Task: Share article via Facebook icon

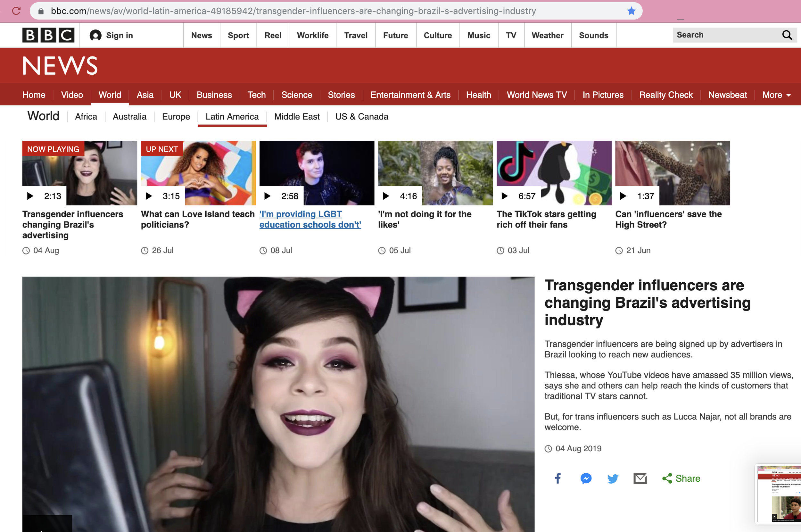Action: click(x=557, y=478)
